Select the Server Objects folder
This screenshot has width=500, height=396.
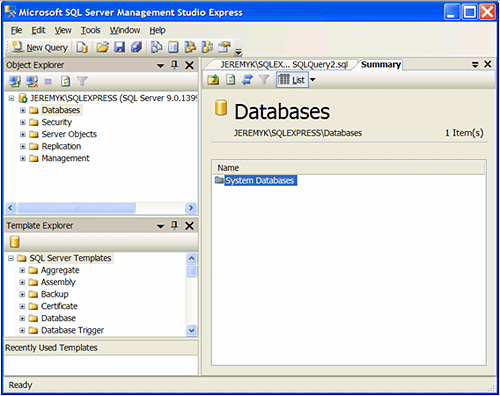pos(69,134)
